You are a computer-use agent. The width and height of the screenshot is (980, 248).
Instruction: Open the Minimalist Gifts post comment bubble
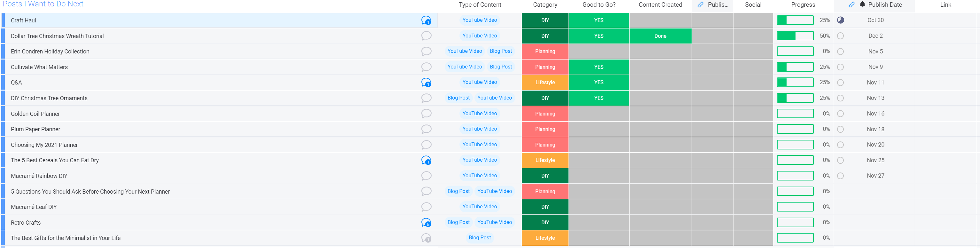pyautogui.click(x=426, y=238)
